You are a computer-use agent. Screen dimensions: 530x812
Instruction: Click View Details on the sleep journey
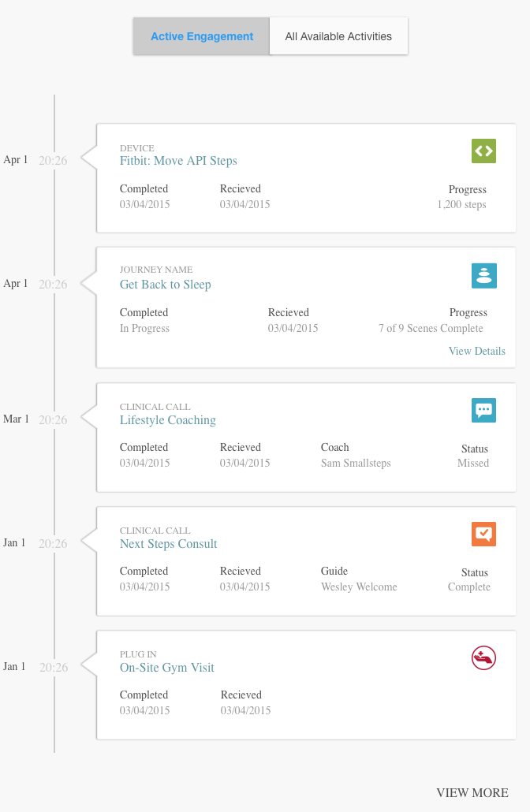(x=476, y=351)
